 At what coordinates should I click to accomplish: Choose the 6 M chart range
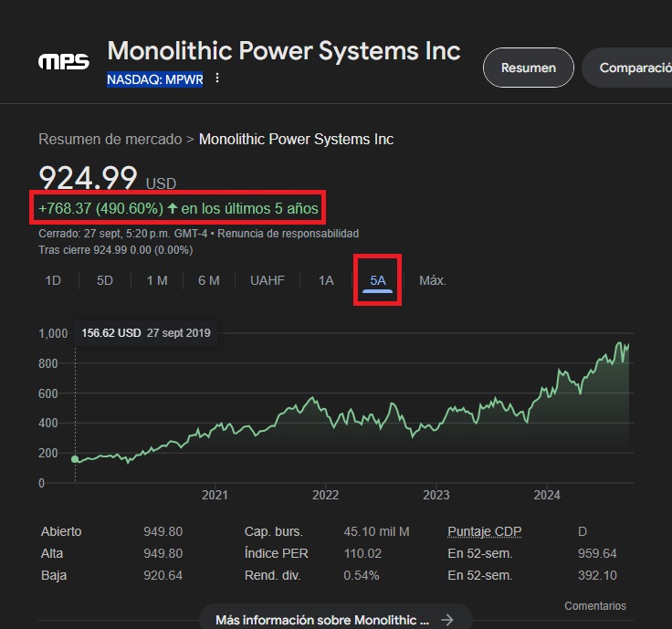coord(209,280)
